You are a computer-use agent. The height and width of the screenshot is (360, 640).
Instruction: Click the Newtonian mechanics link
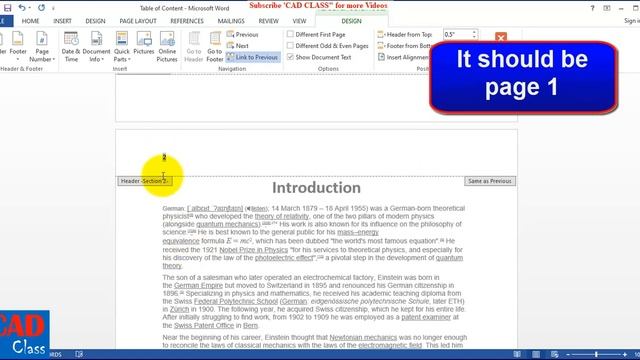coord(363,337)
